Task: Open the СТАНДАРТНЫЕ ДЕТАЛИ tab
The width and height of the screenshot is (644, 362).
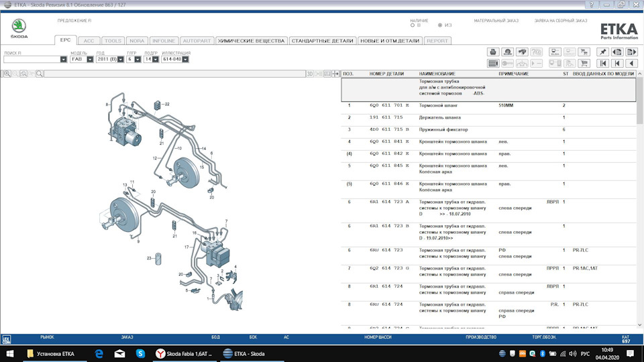Action: [x=322, y=41]
